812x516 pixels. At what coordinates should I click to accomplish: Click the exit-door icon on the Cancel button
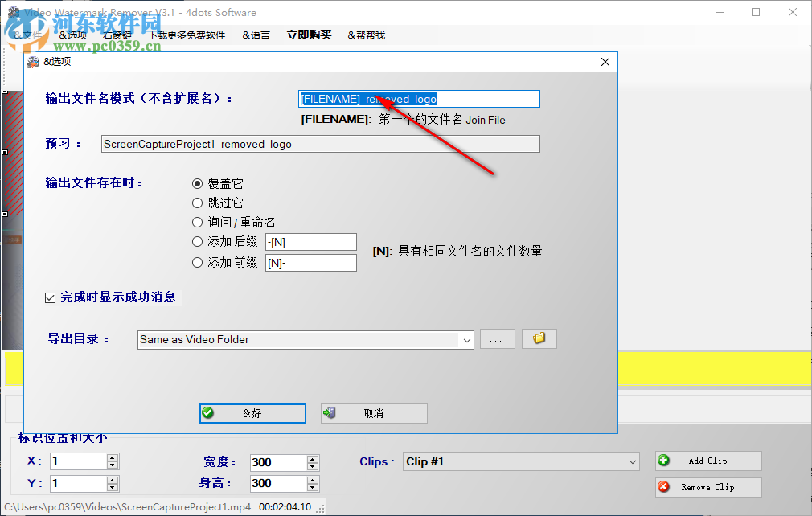click(330, 413)
